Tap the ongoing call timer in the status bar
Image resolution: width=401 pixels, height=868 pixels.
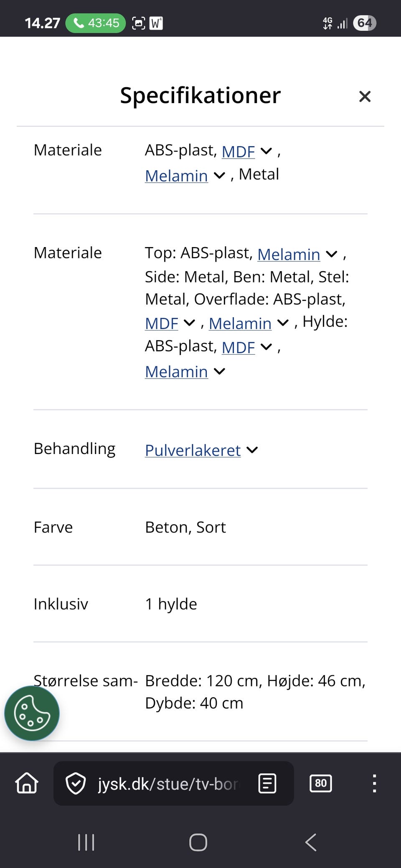tap(95, 23)
